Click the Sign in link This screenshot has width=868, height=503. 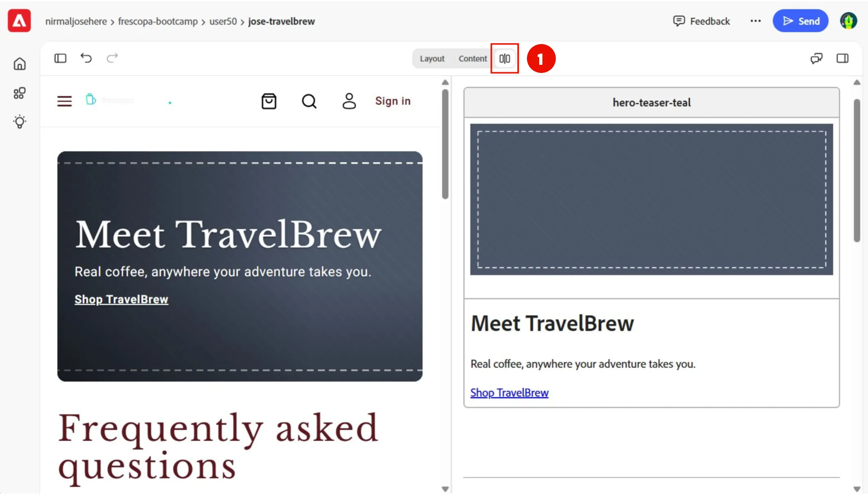[393, 101]
